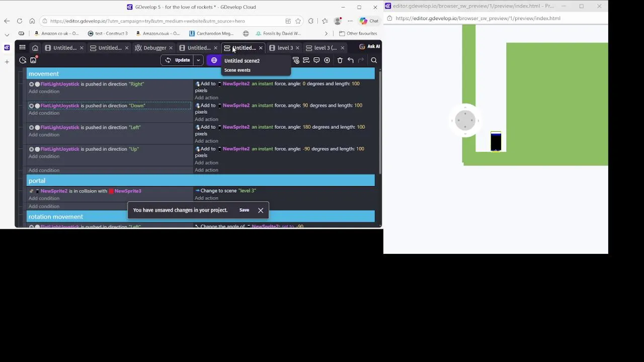The width and height of the screenshot is (644, 362).
Task: Open the browser home page icon
Action: 32,21
